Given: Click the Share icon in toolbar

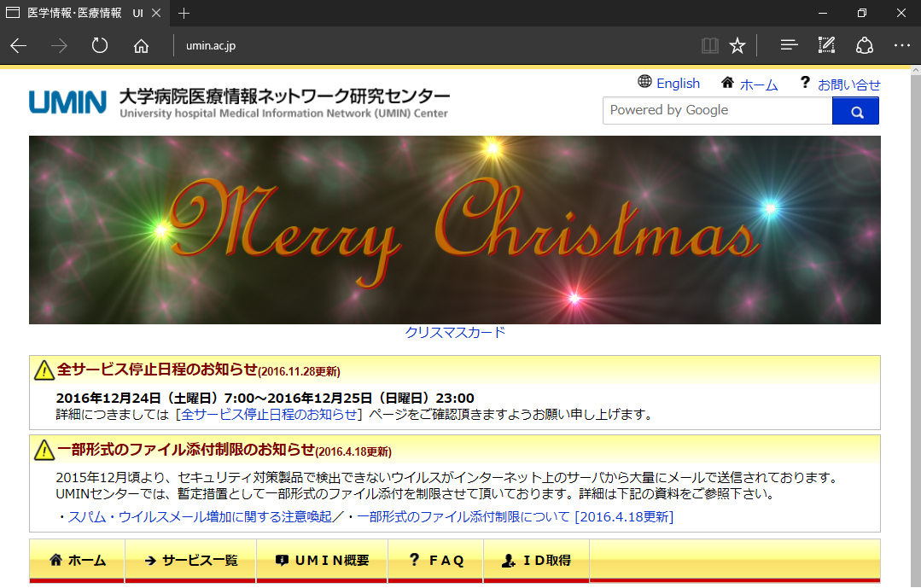Looking at the screenshot, I should click(865, 45).
